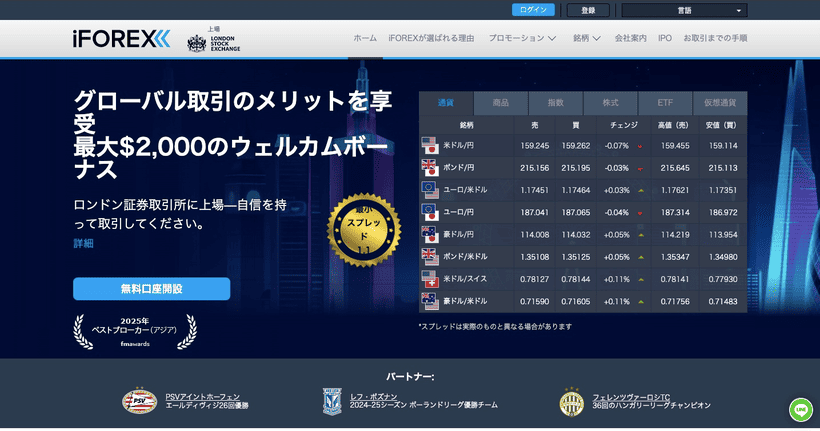Click the 豪ドル/米ドル sell price 0.71590

534,301
